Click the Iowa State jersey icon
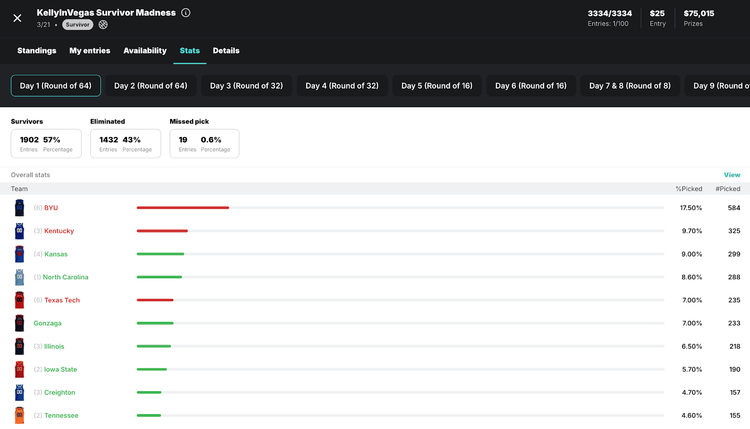Screen dimensions: 750x429 coord(19,369)
